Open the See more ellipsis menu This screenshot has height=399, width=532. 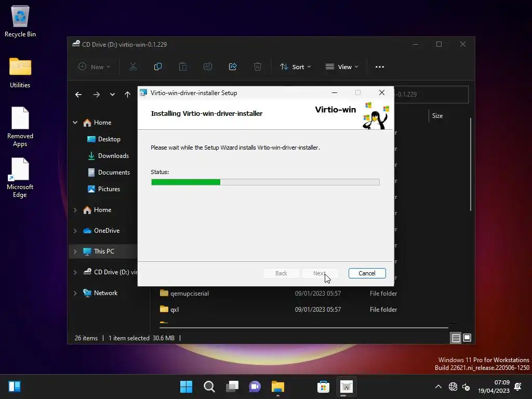point(380,67)
